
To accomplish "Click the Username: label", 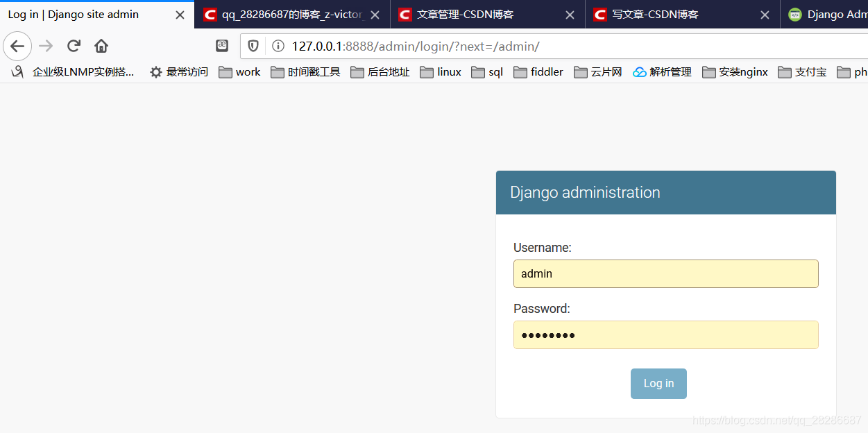I will click(x=543, y=248).
